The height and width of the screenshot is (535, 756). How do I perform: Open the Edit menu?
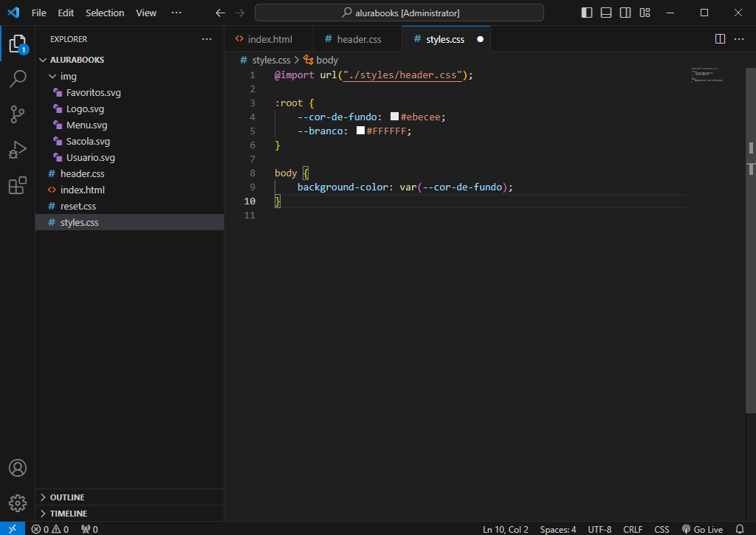[66, 13]
